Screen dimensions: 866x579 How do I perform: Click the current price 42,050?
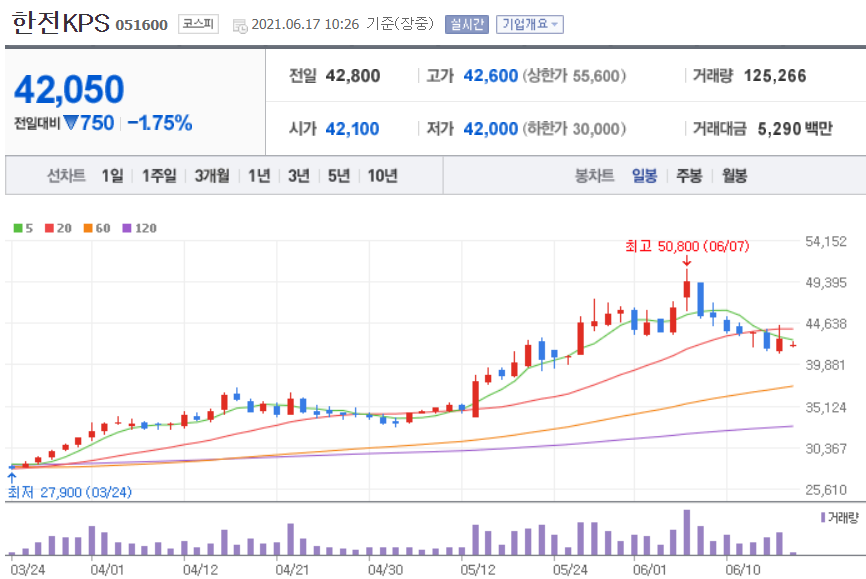(69, 90)
